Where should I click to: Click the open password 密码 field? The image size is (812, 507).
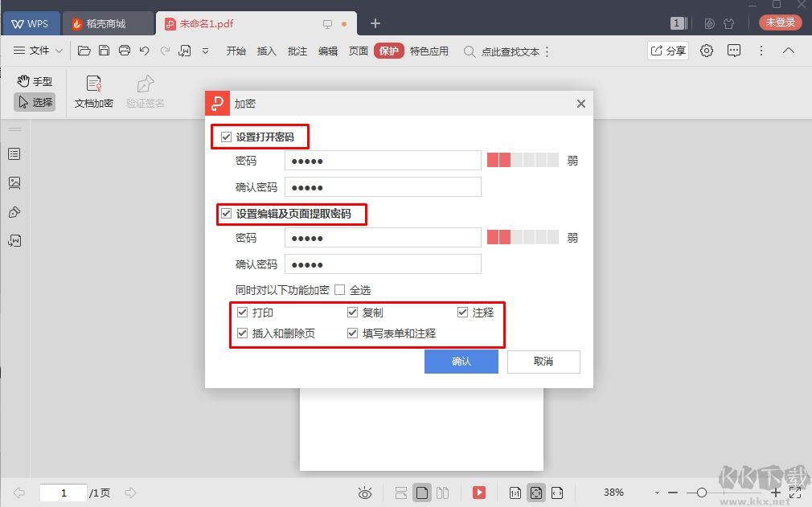pyautogui.click(x=383, y=161)
